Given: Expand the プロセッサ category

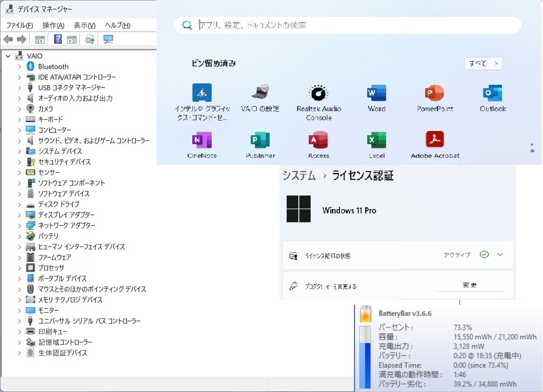Looking at the screenshot, I should pyautogui.click(x=19, y=268).
